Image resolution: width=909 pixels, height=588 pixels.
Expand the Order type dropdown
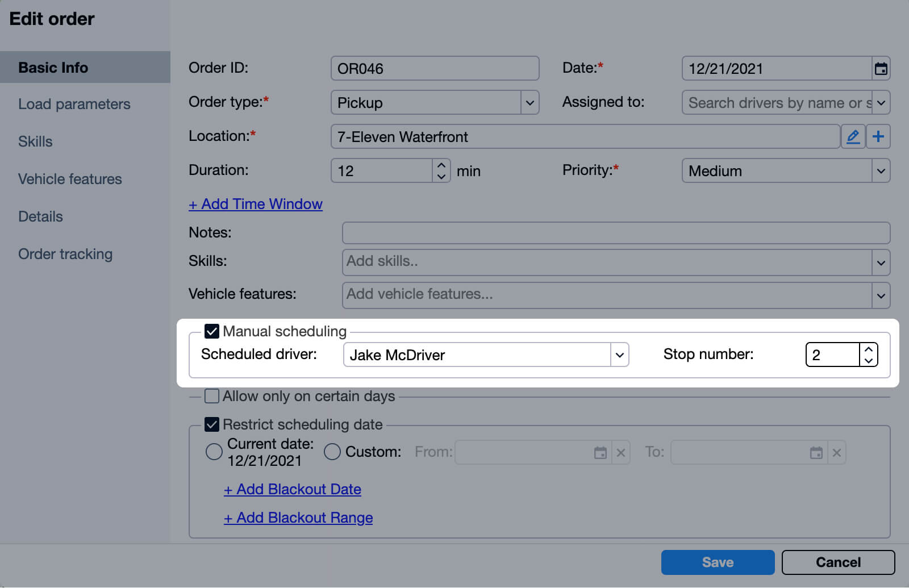[x=529, y=103]
